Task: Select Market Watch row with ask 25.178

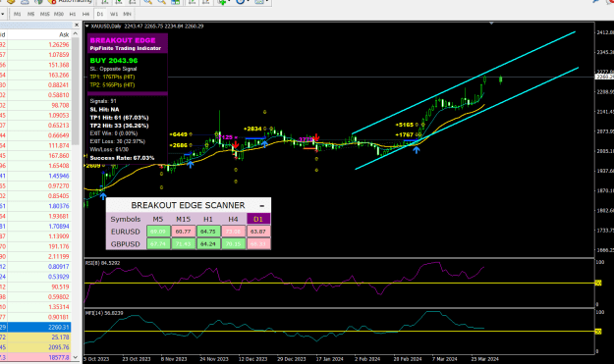Action: point(35,338)
